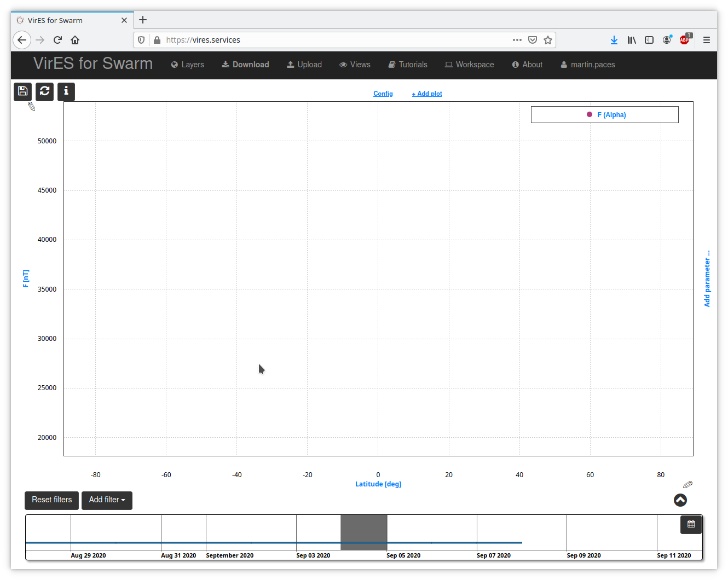Select the Tutorials menu item
Screen dimensions: 728x580
click(408, 65)
